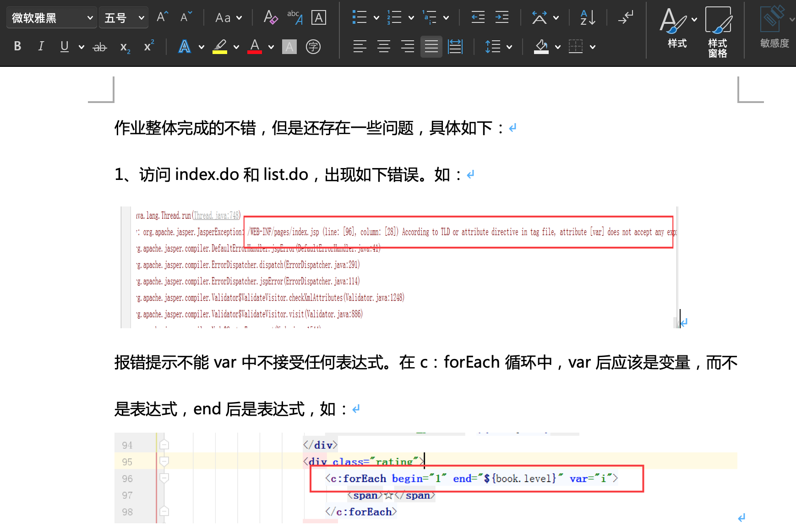796x532 pixels.
Task: Place cursor in line 1、访问 index.do
Action: (x=288, y=174)
